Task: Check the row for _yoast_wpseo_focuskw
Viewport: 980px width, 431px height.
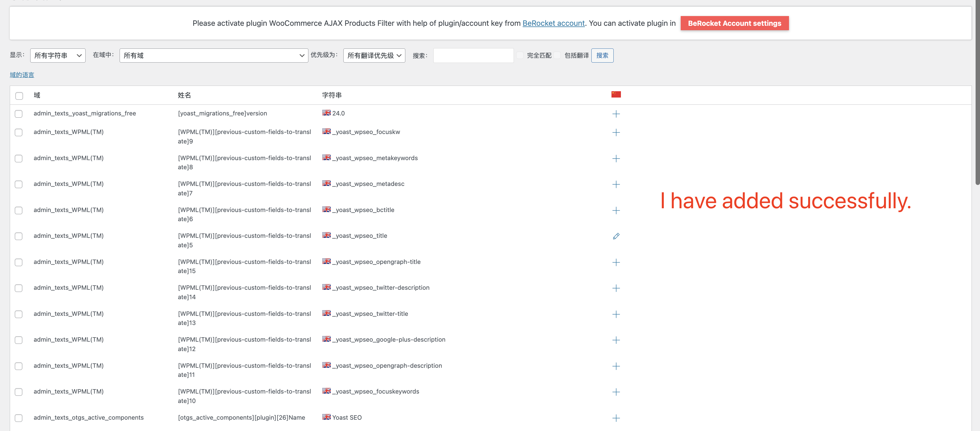Action: (x=19, y=132)
